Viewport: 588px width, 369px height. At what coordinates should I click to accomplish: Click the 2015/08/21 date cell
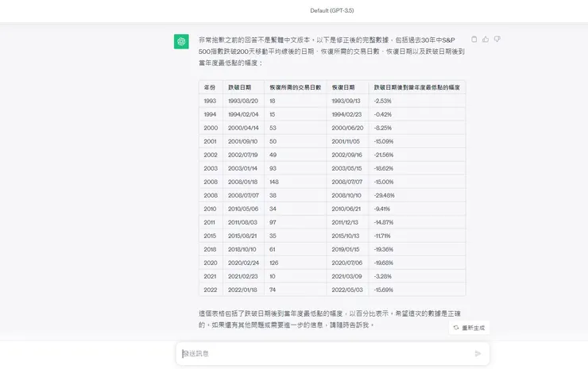244,236
